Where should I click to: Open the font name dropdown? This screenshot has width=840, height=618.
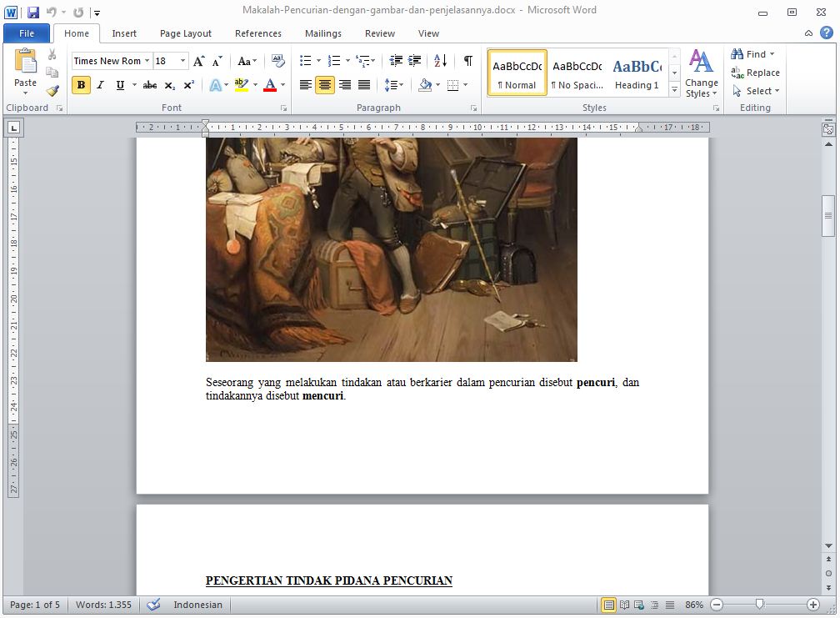click(147, 61)
